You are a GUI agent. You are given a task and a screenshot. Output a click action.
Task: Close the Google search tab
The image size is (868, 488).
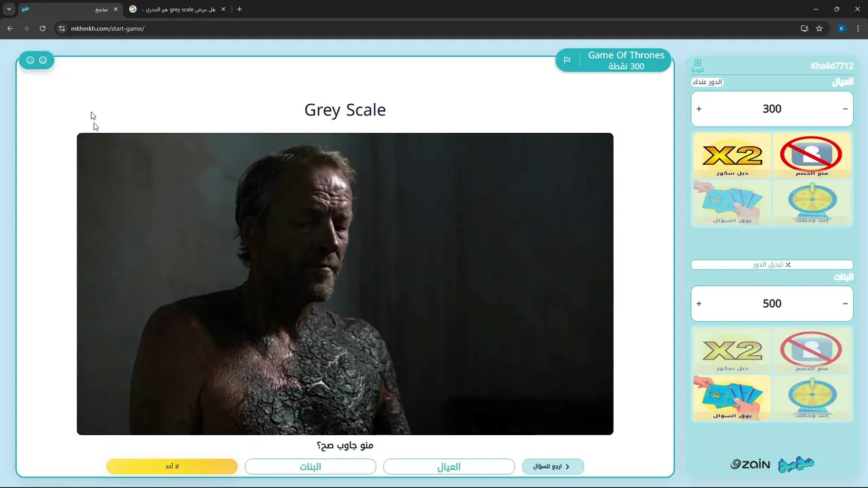pyautogui.click(x=223, y=9)
